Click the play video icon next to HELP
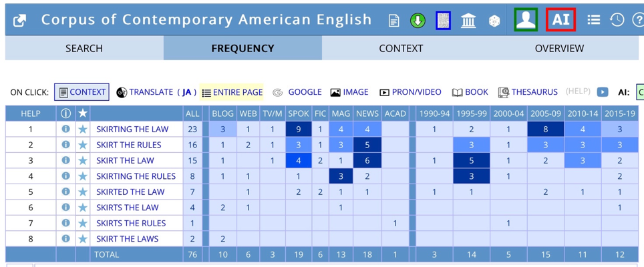 (603, 92)
